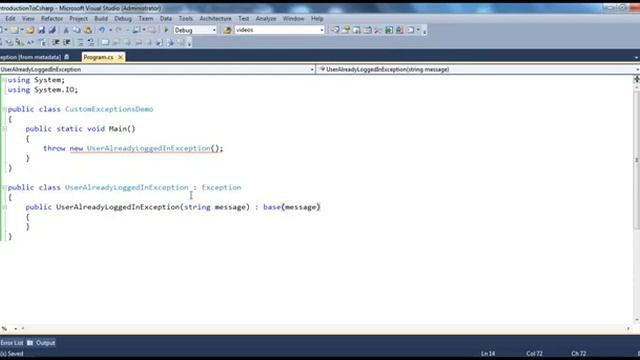Collapse the using directives outline
This screenshot has width=640, height=360.
click(x=4, y=80)
